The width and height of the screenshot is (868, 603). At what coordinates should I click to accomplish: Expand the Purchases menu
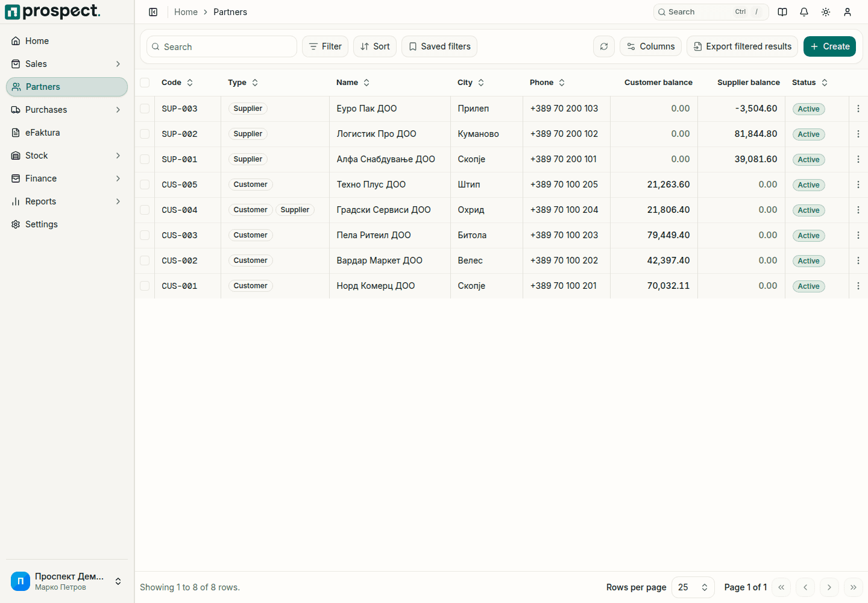point(67,110)
